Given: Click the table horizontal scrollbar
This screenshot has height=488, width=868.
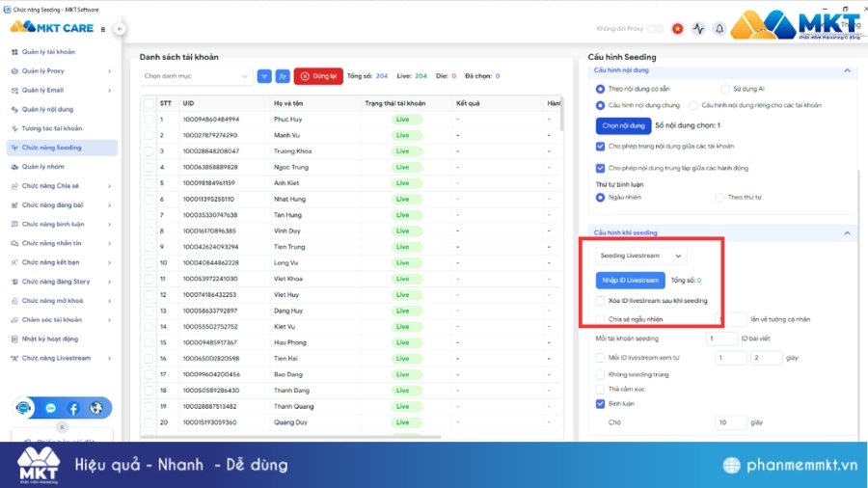Looking at the screenshot, I should click(290, 437).
